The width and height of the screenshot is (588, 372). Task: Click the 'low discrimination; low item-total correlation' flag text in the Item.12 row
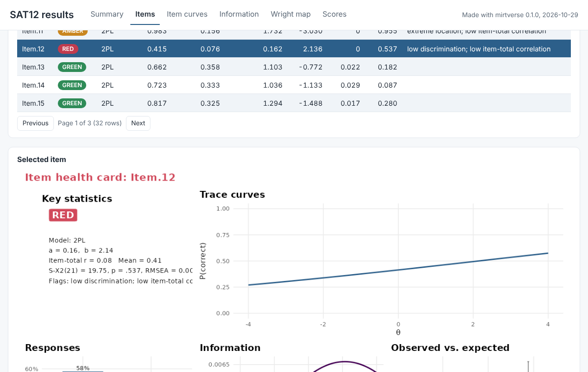click(x=479, y=49)
